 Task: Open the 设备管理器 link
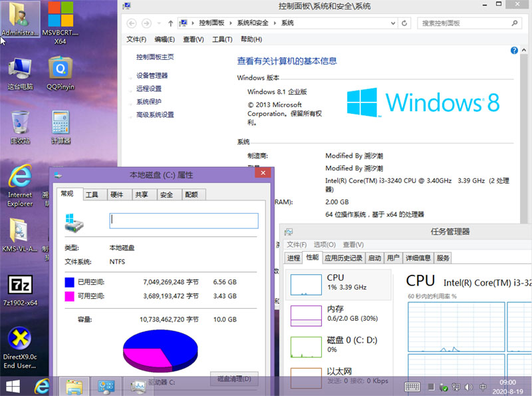[152, 75]
